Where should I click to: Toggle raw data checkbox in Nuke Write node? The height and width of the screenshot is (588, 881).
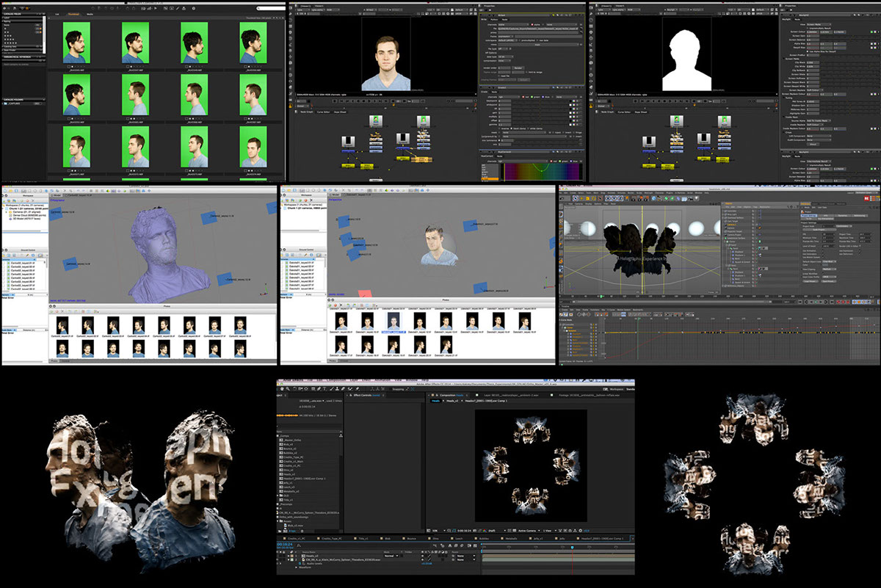537,40
